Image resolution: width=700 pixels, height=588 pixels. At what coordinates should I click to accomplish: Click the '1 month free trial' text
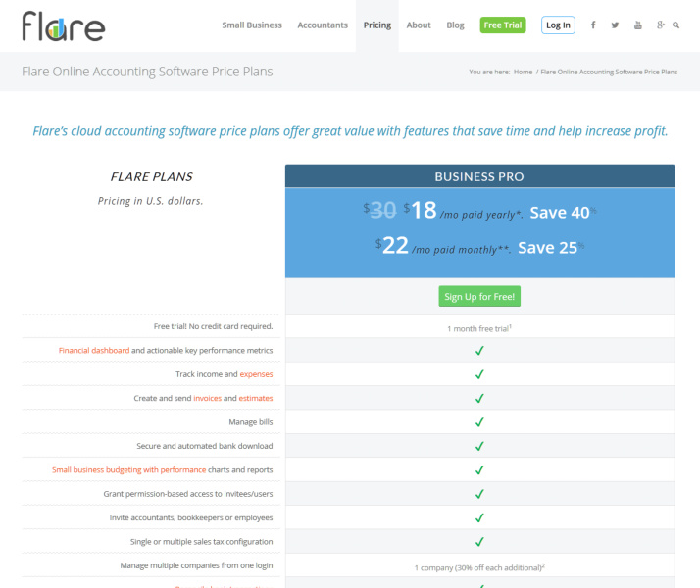pyautogui.click(x=479, y=328)
